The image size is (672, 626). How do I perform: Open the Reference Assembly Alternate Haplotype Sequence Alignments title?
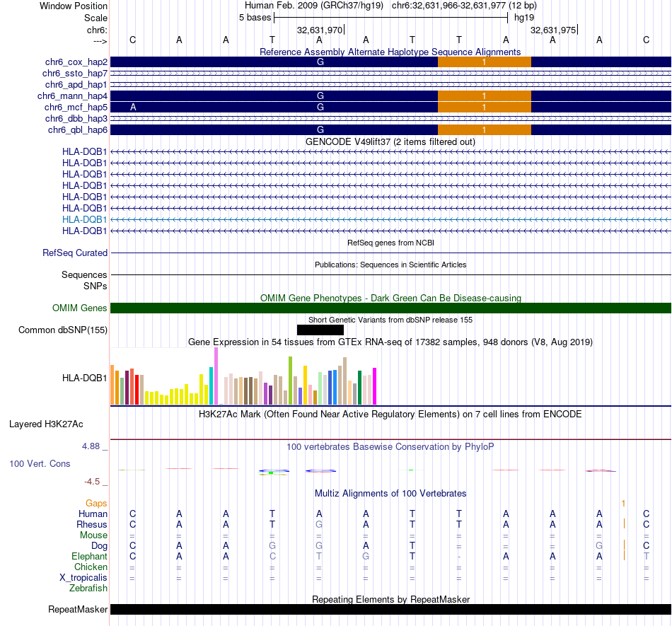390,52
